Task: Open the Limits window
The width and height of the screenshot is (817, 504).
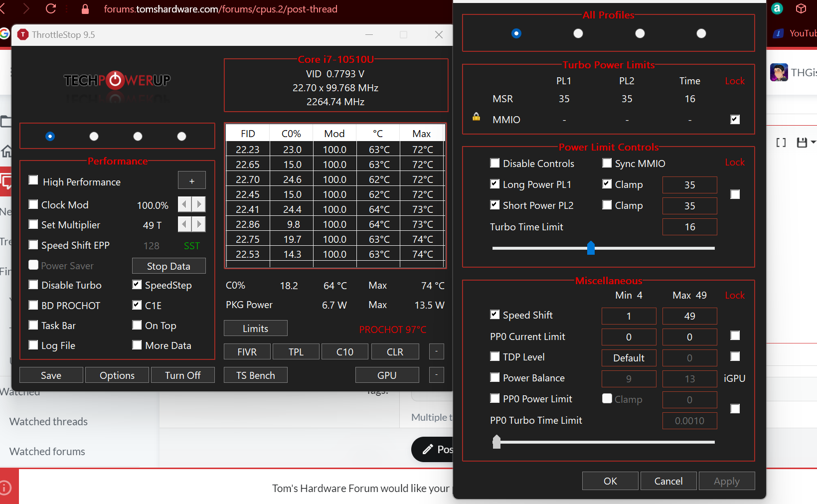Action: tap(256, 329)
